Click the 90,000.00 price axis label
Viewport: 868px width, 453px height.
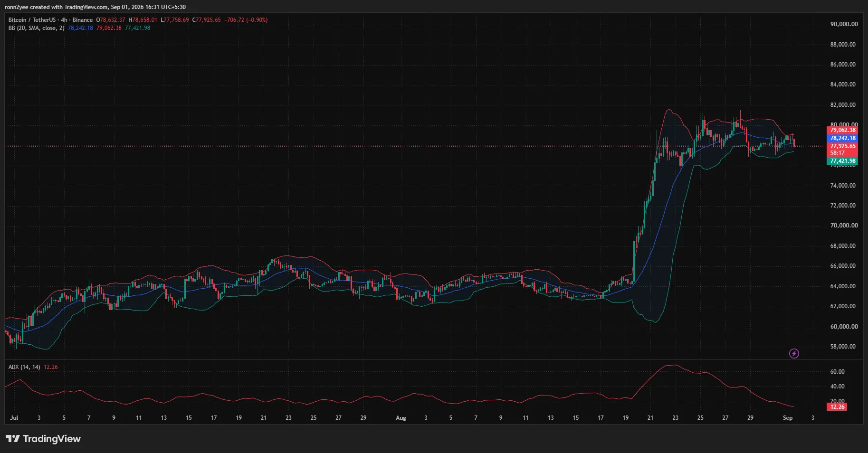pyautogui.click(x=844, y=24)
